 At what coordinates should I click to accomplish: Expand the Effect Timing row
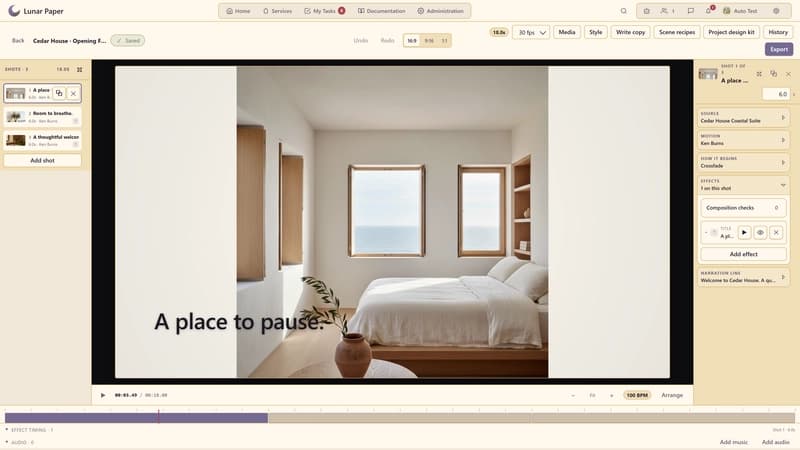pos(29,430)
